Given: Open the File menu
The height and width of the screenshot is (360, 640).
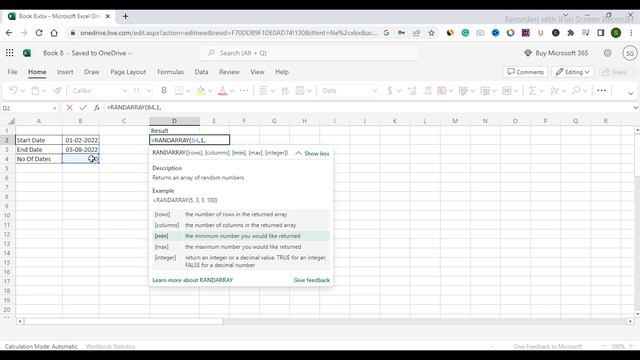Looking at the screenshot, I should click(x=12, y=72).
